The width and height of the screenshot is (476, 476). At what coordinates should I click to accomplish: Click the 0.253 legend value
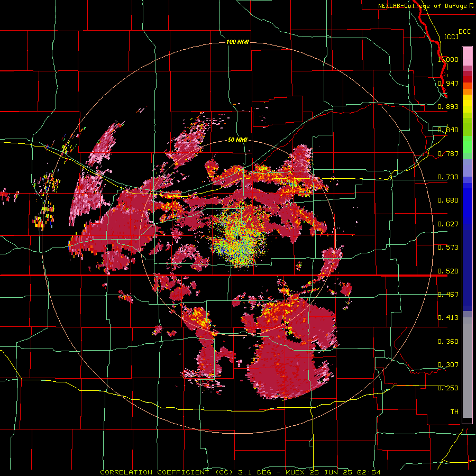[448, 388]
